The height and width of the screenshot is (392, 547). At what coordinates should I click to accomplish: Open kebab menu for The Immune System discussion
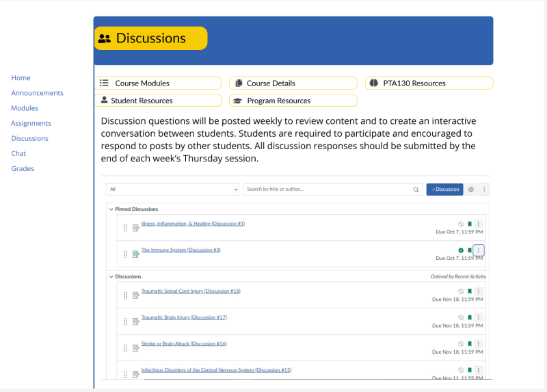(x=479, y=250)
